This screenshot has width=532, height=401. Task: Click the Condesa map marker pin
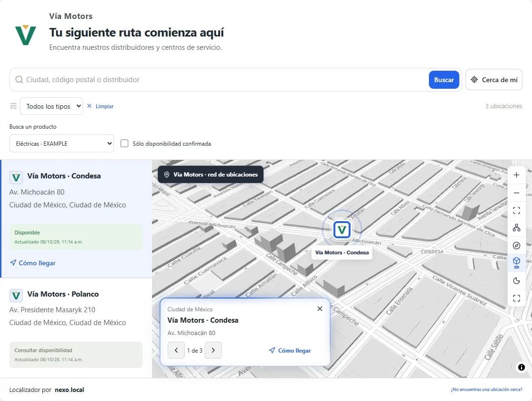[342, 230]
